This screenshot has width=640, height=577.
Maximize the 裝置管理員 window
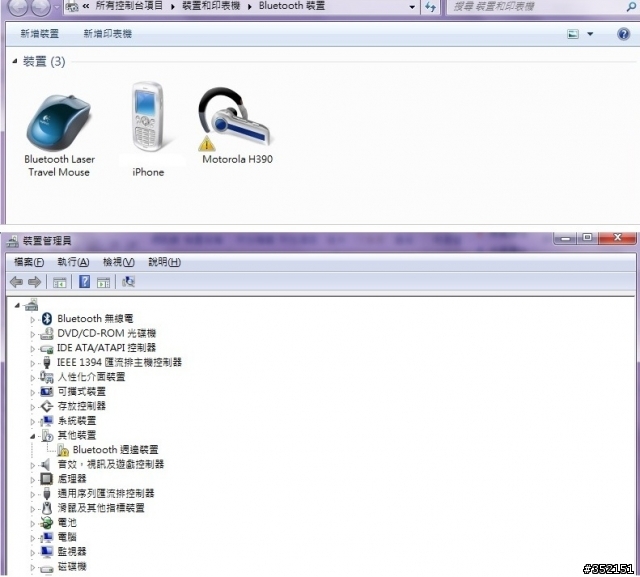tap(587, 238)
